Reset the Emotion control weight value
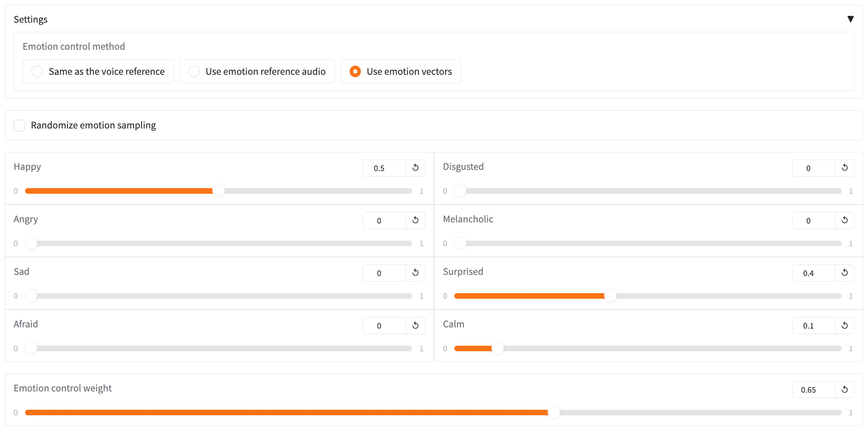The image size is (868, 432). (x=845, y=390)
